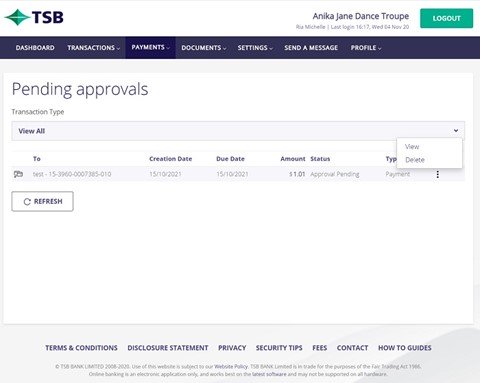Expand the Profile menu
The height and width of the screenshot is (383, 480).
(366, 48)
